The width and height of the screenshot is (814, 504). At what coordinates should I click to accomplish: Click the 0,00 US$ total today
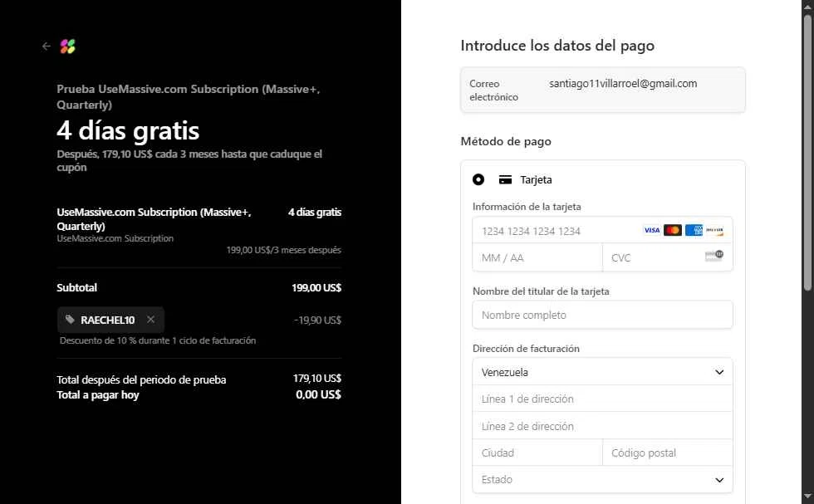click(x=318, y=394)
